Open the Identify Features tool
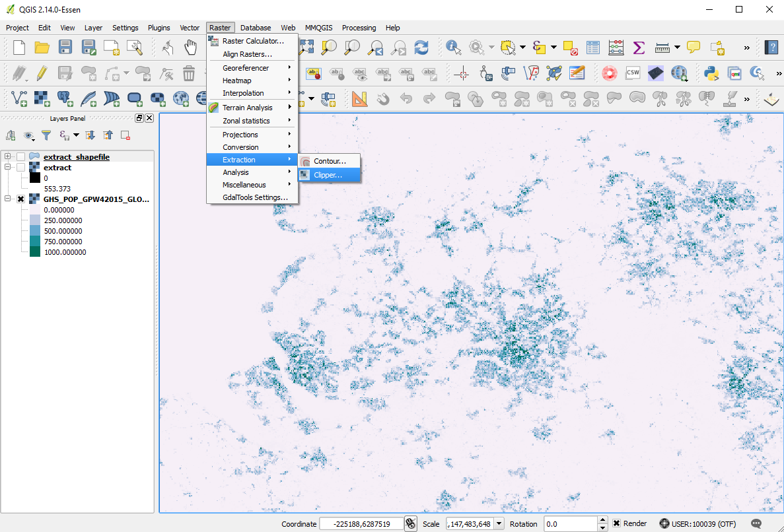The image size is (784, 532). click(x=452, y=47)
